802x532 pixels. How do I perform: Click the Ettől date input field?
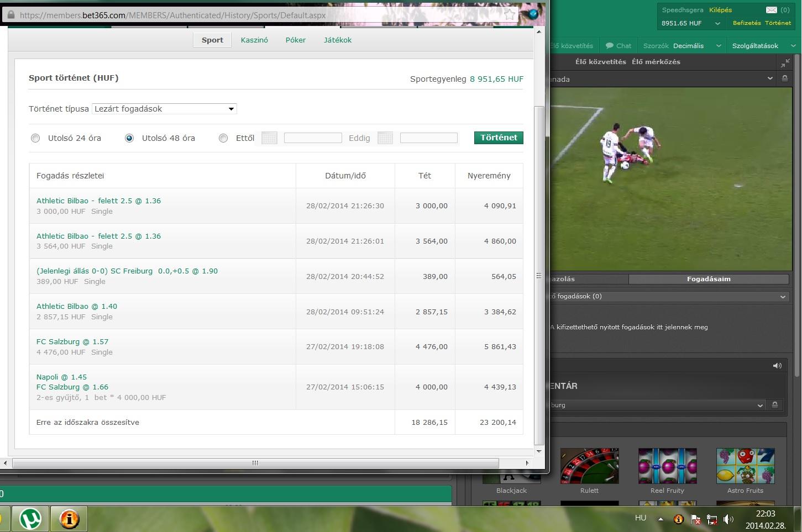click(x=313, y=138)
